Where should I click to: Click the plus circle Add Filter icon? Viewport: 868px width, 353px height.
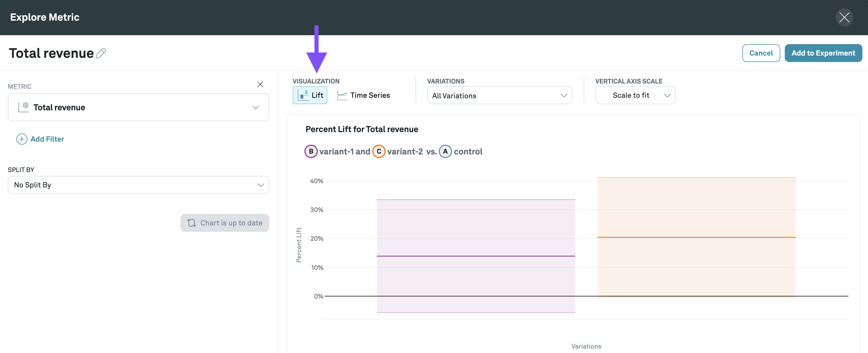[x=22, y=139]
